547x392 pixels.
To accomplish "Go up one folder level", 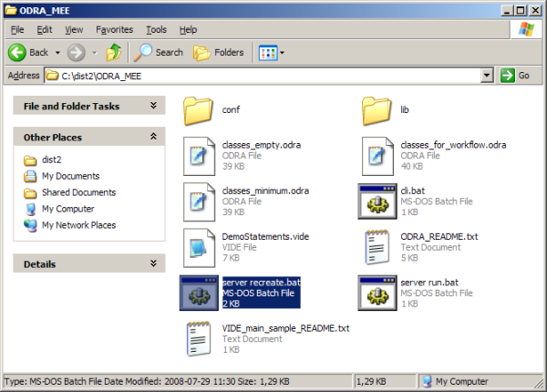I will (x=114, y=52).
